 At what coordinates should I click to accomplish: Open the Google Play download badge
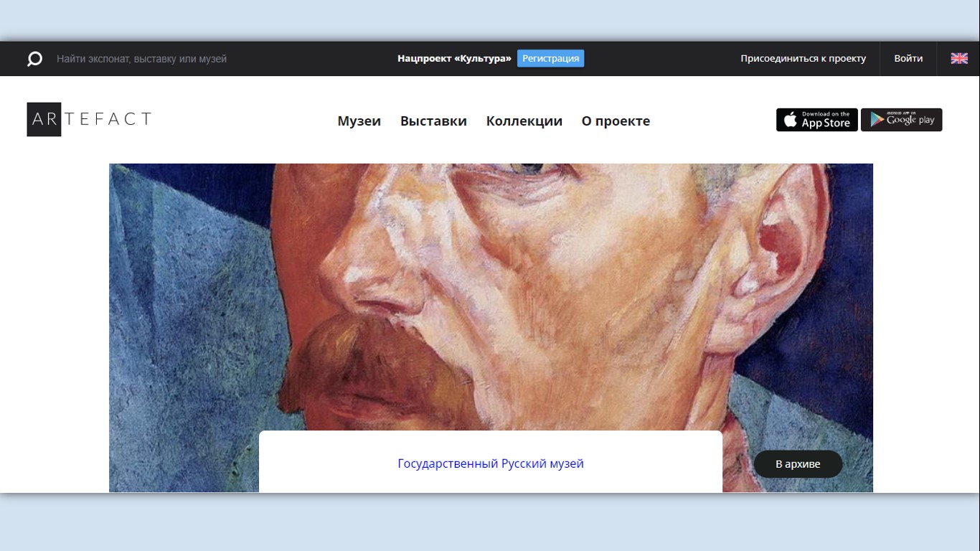point(901,120)
